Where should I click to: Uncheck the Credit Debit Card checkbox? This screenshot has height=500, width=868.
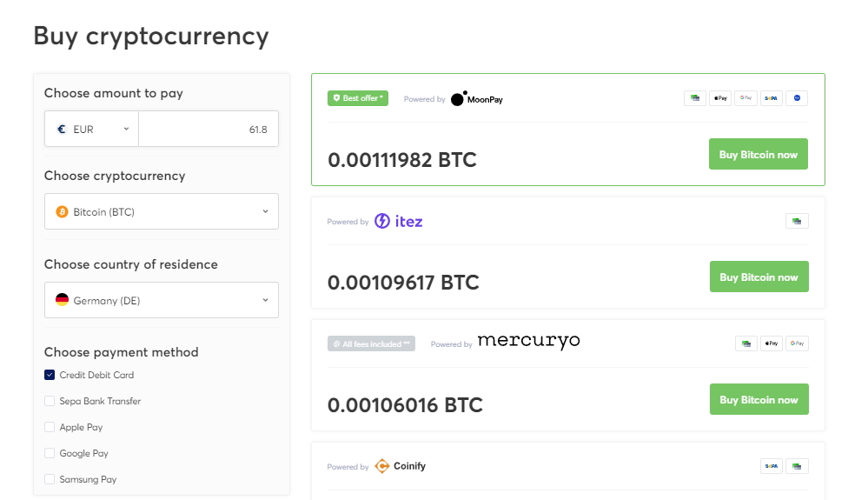click(x=50, y=375)
